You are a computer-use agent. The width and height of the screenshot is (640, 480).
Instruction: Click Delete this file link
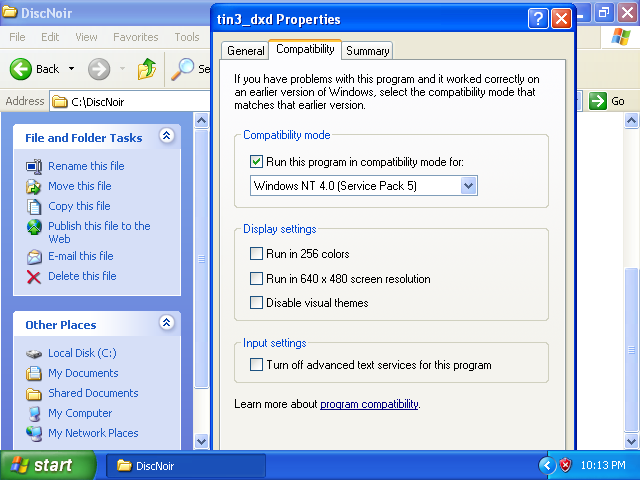(82, 276)
